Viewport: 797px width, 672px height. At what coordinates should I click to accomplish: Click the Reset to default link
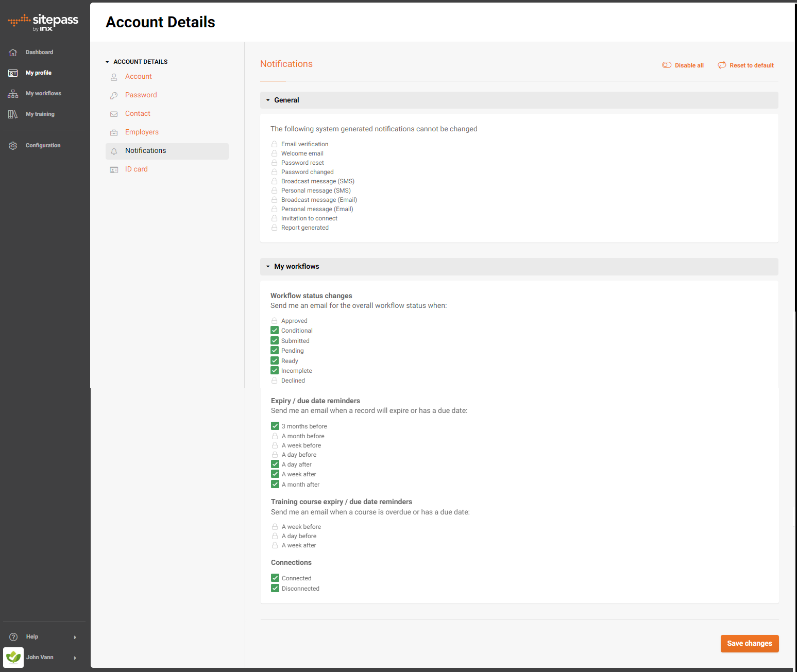point(752,65)
